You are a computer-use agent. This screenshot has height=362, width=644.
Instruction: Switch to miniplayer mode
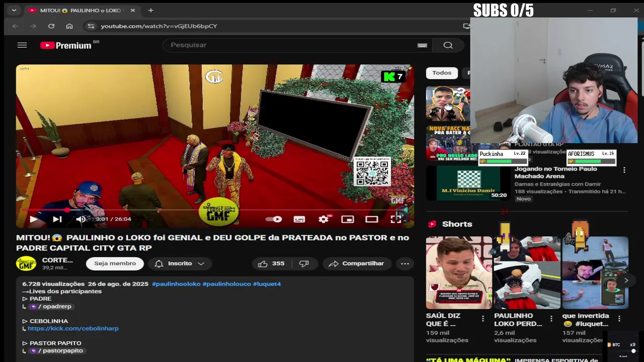tap(348, 219)
